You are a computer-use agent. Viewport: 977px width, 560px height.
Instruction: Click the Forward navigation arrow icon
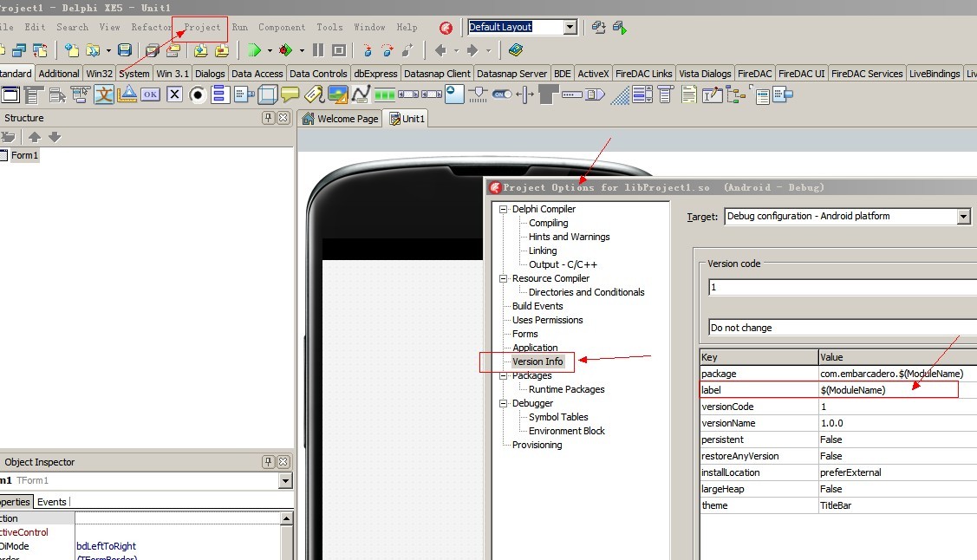click(x=472, y=49)
